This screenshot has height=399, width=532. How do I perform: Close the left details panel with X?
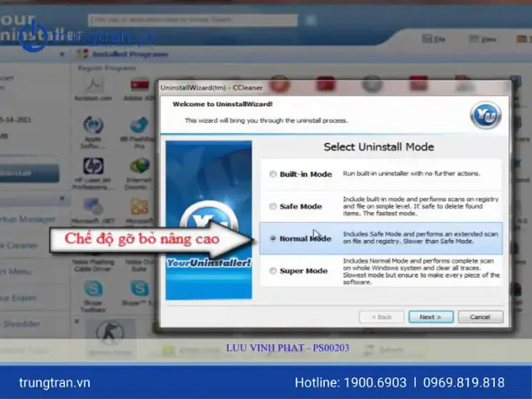pyautogui.click(x=62, y=54)
